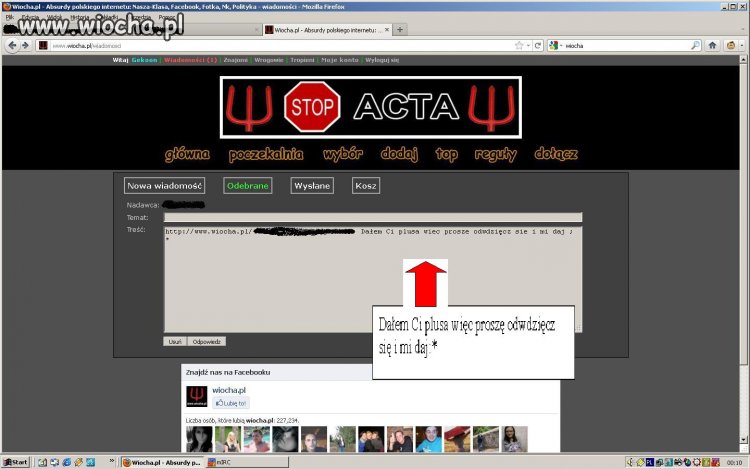Image resolution: width=750 pixels, height=469 pixels.
Task: Switch to the Wysłane folder
Action: (x=312, y=185)
